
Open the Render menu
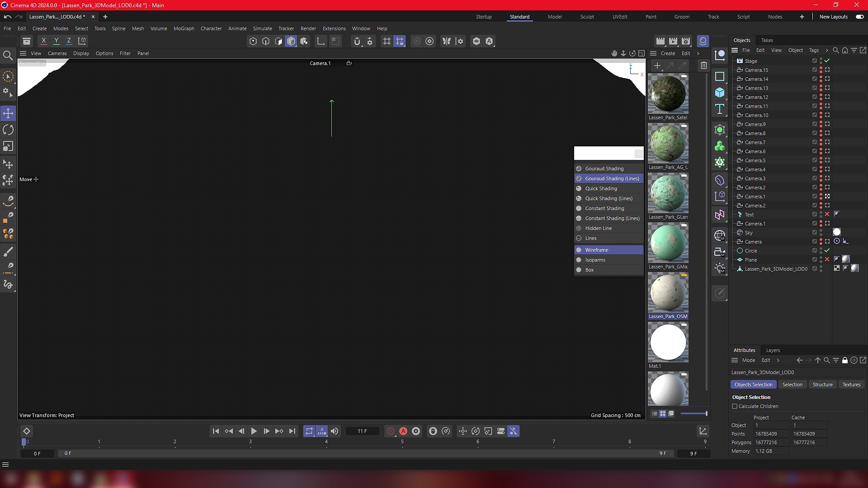[x=308, y=28]
